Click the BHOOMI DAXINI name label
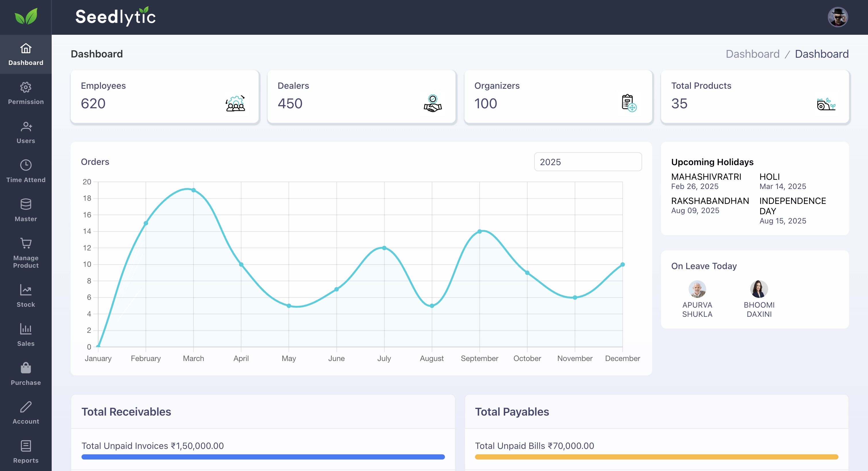 pos(759,310)
